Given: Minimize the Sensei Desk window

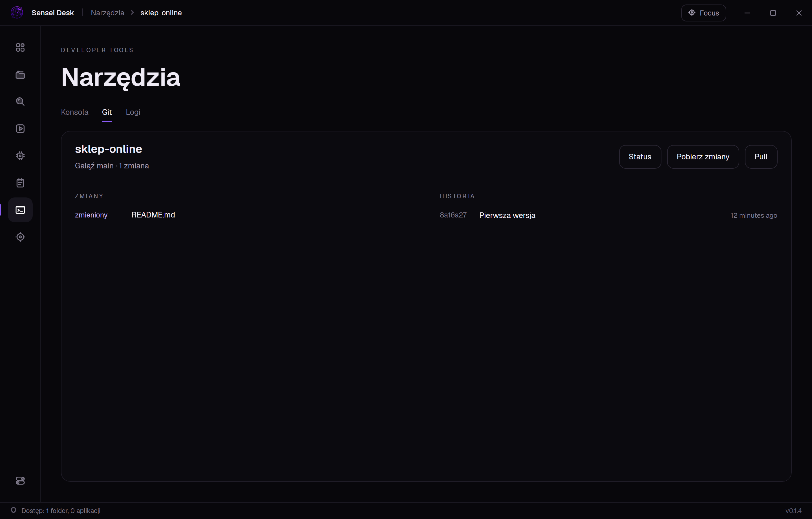Looking at the screenshot, I should tap(747, 13).
